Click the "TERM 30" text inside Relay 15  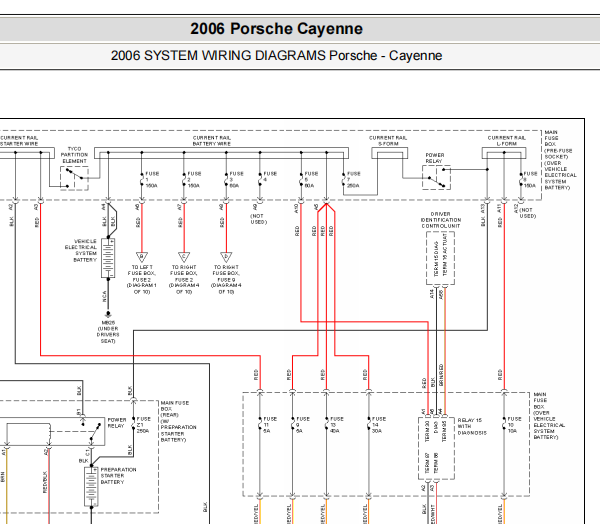point(427,431)
